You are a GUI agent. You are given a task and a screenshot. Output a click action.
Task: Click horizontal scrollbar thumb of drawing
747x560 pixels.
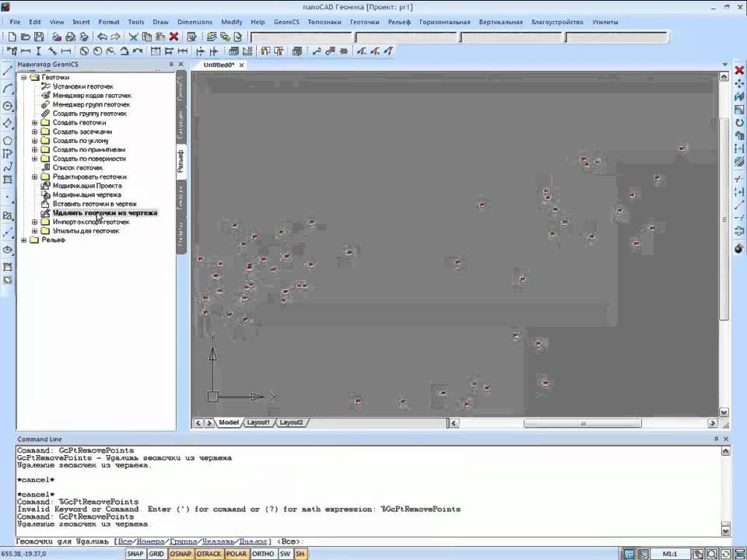[583, 423]
